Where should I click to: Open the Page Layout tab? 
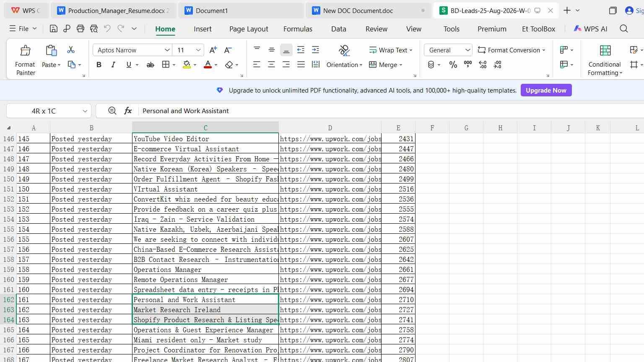(249, 29)
